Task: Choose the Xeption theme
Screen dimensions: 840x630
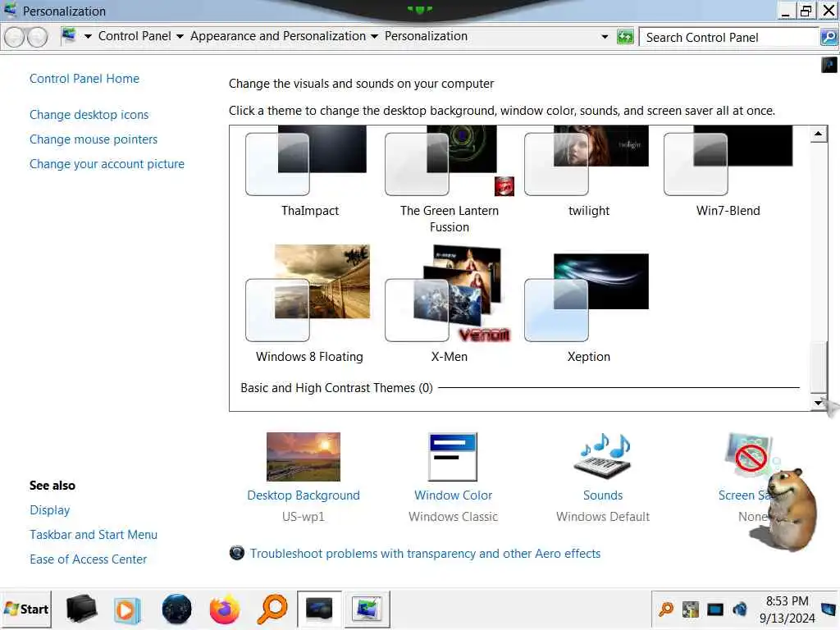Action: [x=586, y=297]
